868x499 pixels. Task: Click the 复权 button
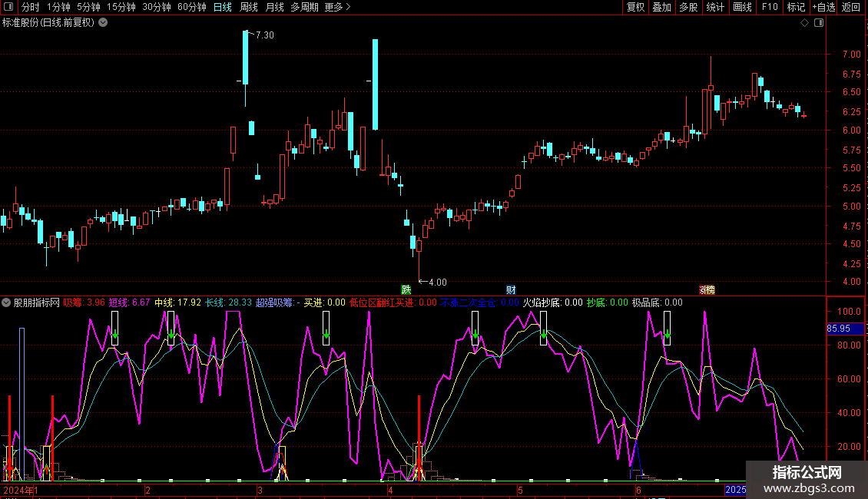(x=635, y=7)
